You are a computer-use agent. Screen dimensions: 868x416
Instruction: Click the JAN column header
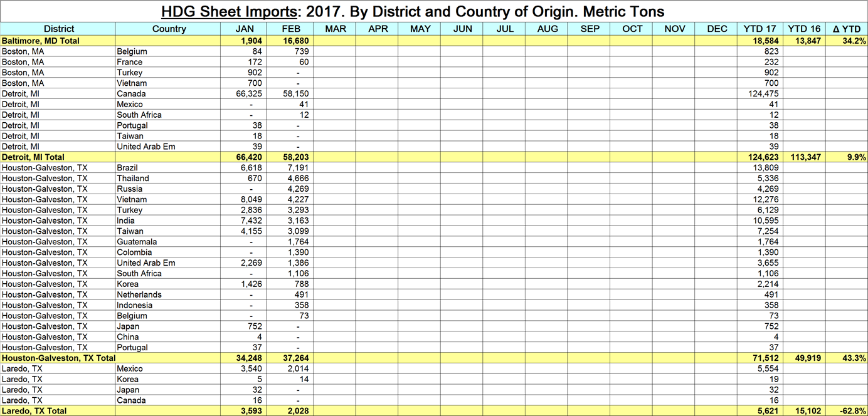(245, 29)
